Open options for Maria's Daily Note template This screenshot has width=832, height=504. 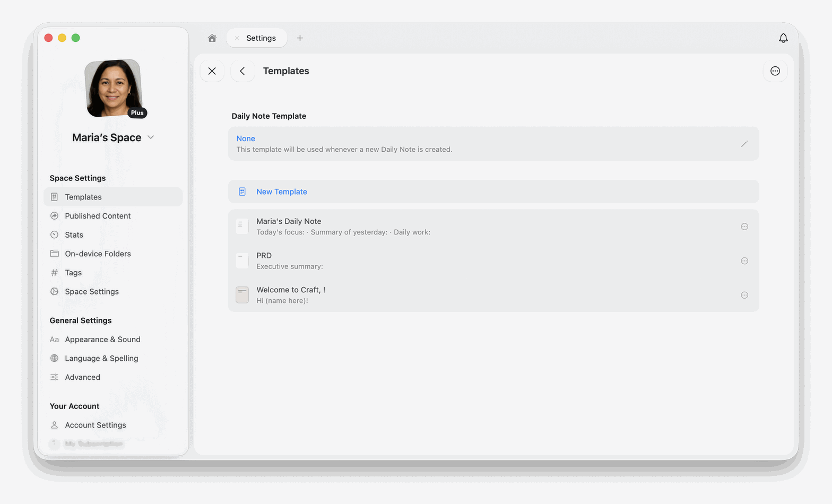pos(744,227)
